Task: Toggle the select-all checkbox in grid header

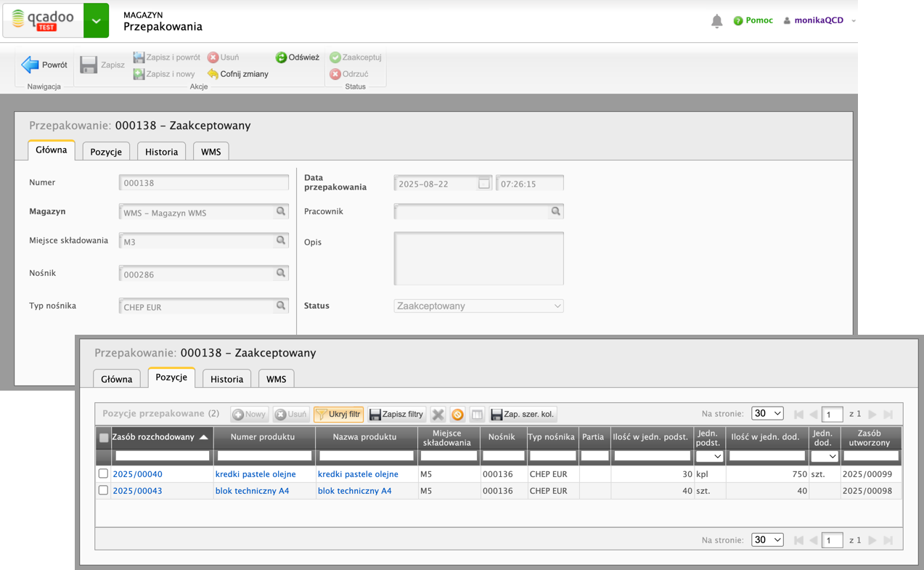Action: 104,437
